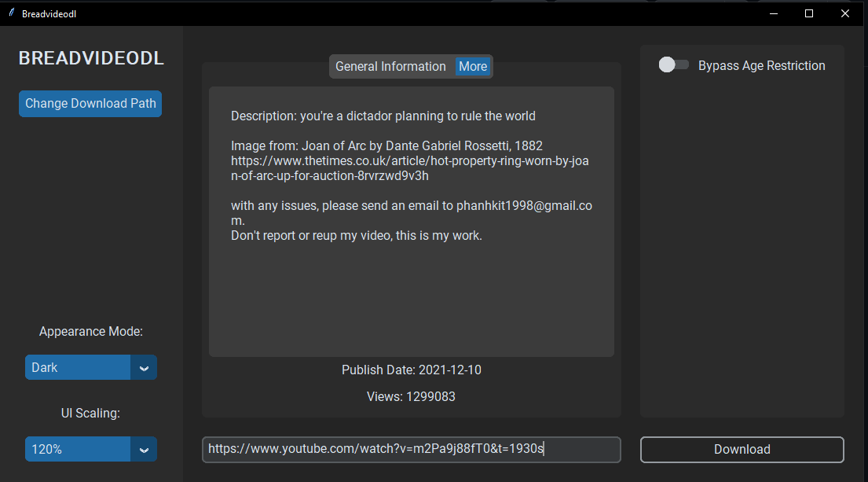Click inside the YouTube URL field

tap(411, 449)
